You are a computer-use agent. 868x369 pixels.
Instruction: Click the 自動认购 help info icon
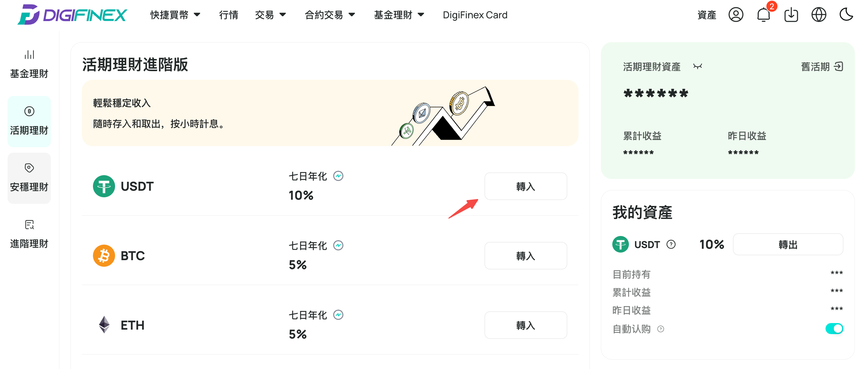click(661, 329)
